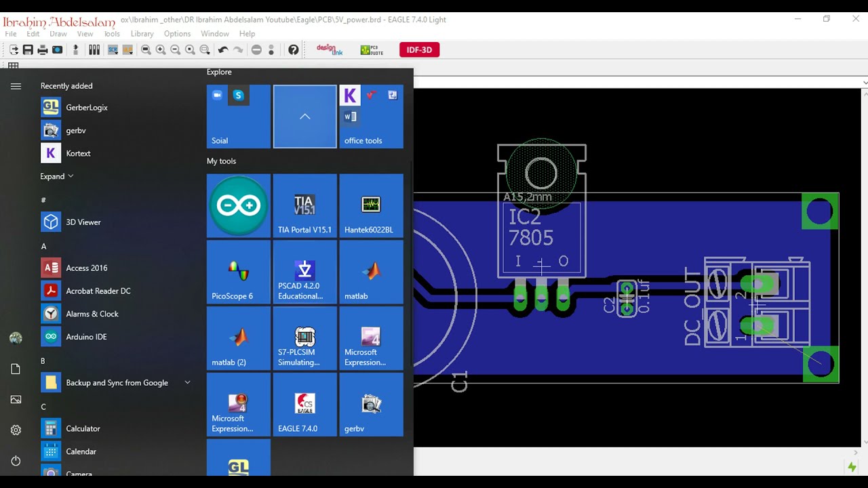
Task: Open the Window menu
Action: pyautogui.click(x=214, y=33)
